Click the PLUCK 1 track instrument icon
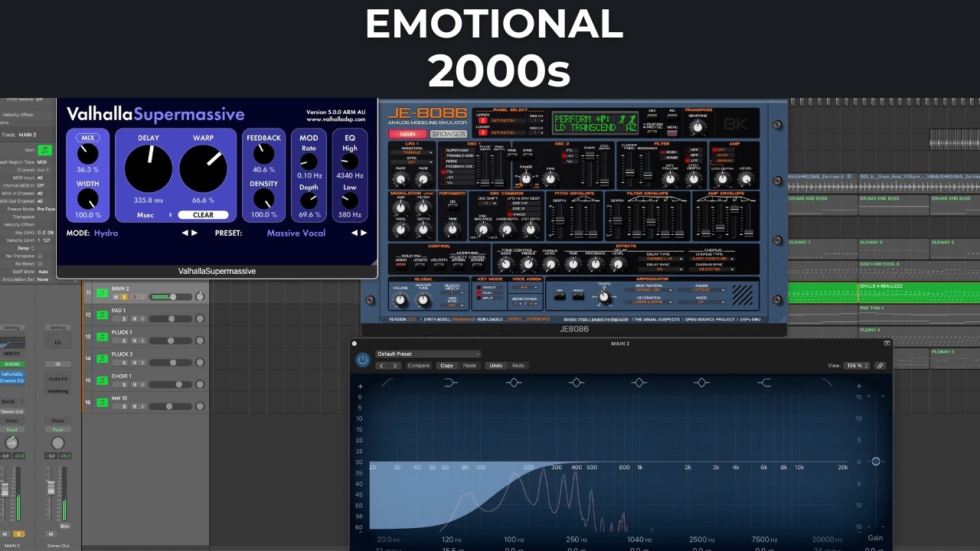Screen dimensions: 980x551 [x=103, y=337]
